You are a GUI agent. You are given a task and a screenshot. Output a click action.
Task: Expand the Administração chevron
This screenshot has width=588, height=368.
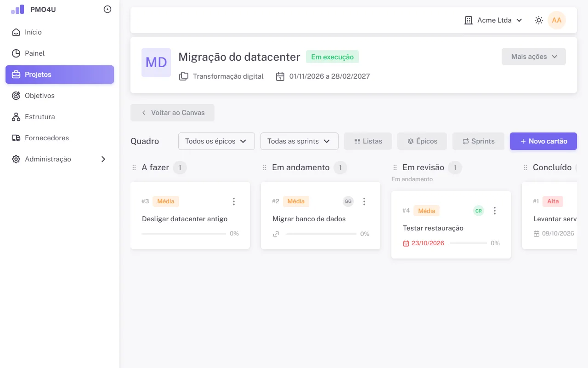(103, 159)
